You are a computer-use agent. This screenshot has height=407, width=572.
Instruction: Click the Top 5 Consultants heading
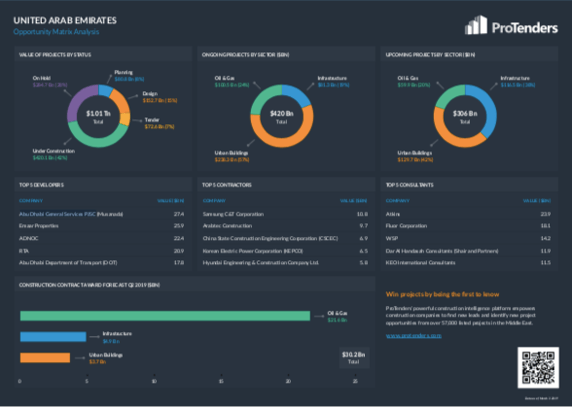[x=409, y=185]
